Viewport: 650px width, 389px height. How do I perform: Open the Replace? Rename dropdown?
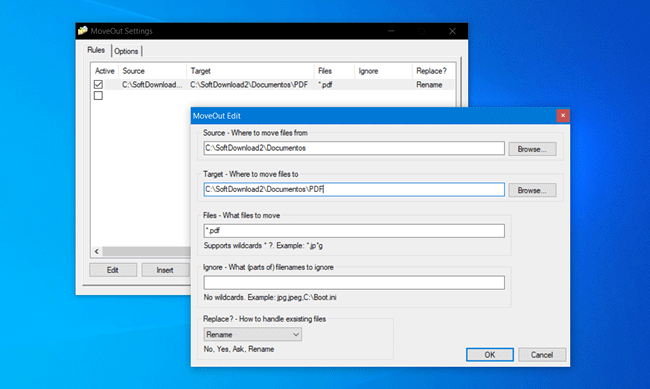[x=252, y=334]
